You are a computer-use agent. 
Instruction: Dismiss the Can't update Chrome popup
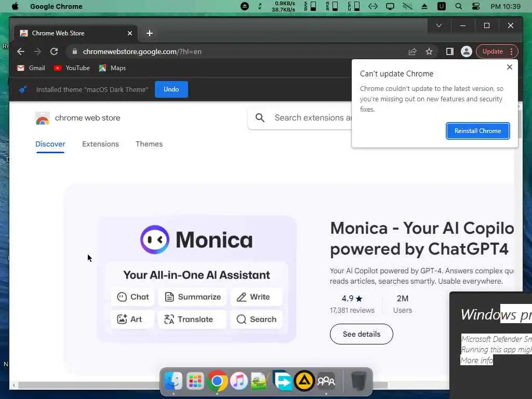[x=509, y=67]
